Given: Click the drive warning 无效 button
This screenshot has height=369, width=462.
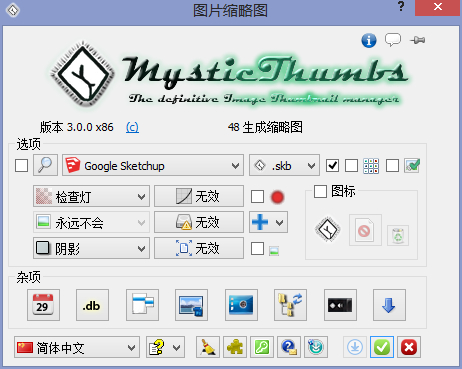Looking at the screenshot, I should click(199, 222).
